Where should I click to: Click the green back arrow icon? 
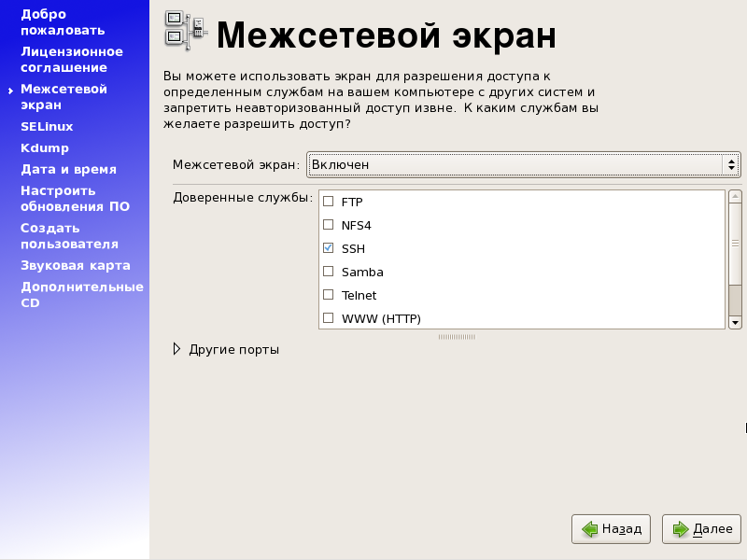tap(589, 529)
